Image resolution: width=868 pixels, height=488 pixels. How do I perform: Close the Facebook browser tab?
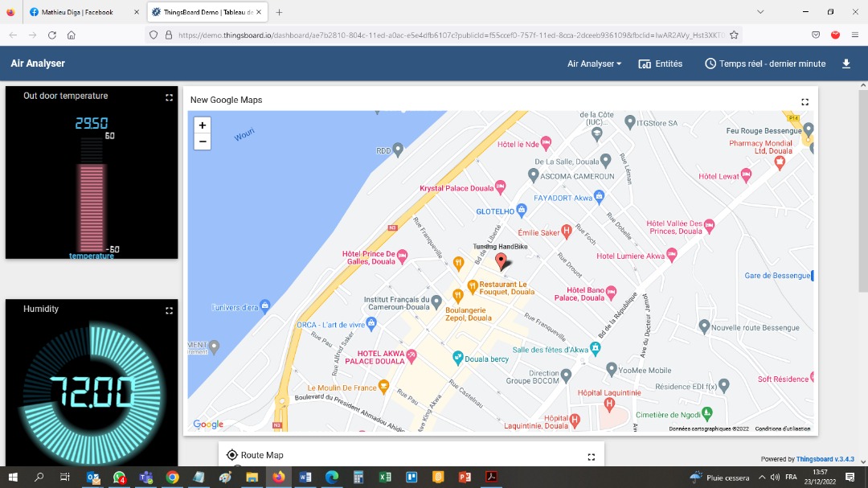click(137, 12)
